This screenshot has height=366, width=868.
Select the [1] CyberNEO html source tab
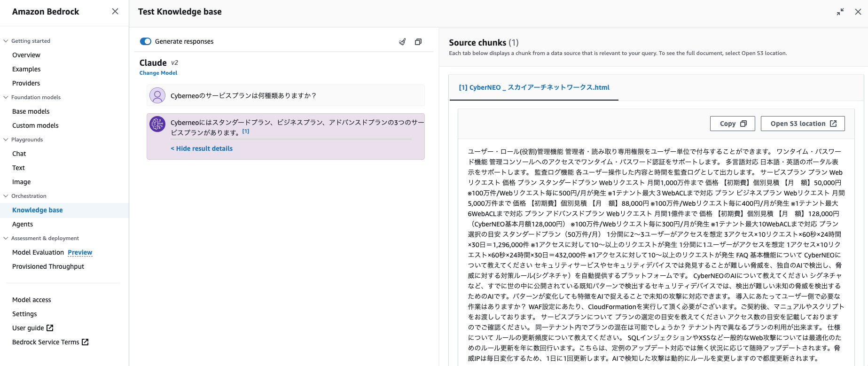pyautogui.click(x=534, y=87)
